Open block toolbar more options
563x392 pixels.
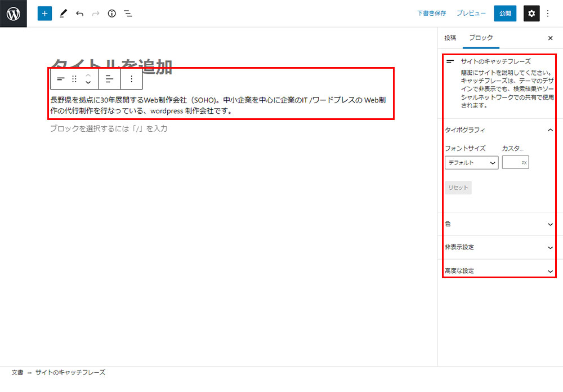(x=132, y=79)
